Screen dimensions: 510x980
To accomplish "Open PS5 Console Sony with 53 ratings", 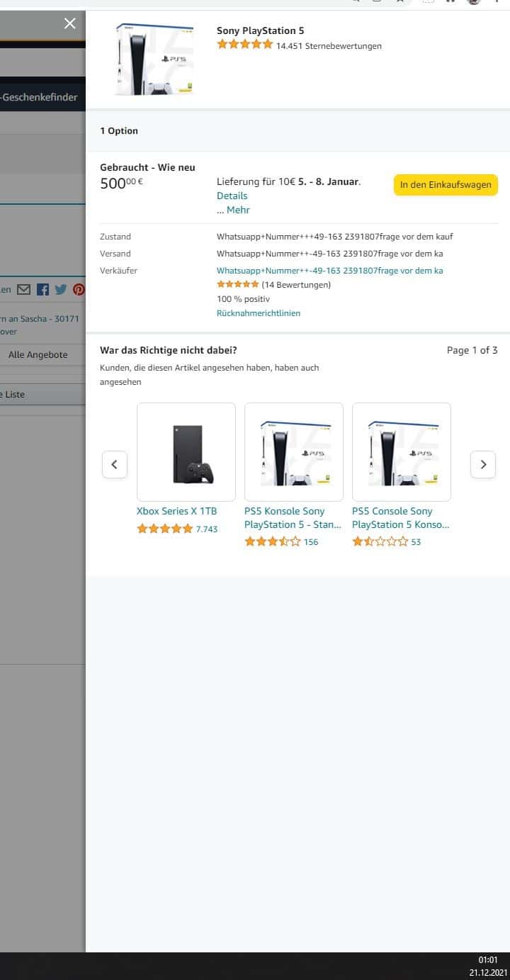I will 401,518.
